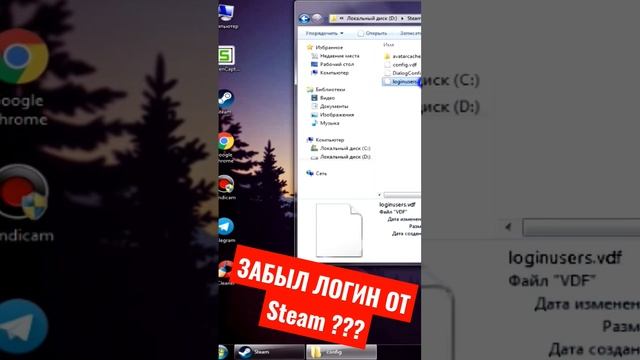Open Рабочий стол in navigation pane
This screenshot has width=640, height=360.
click(x=332, y=64)
